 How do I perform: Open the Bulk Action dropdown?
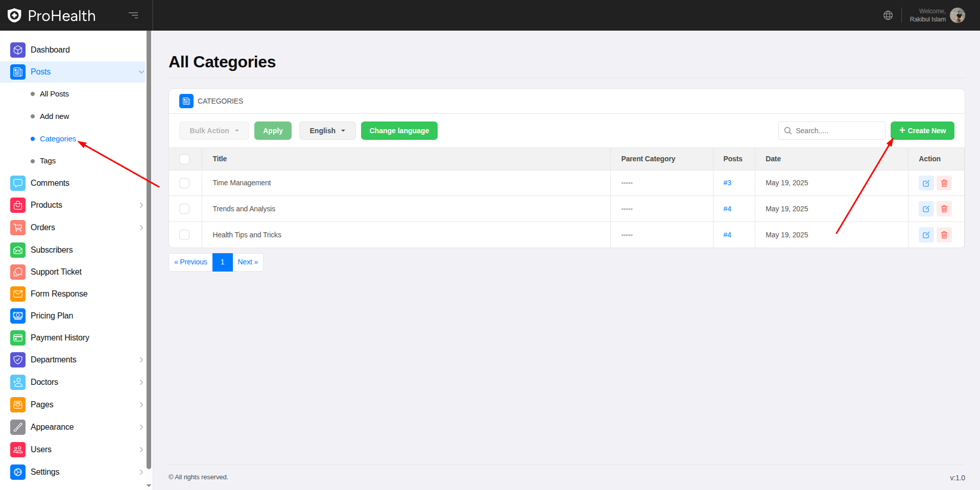[x=214, y=131]
